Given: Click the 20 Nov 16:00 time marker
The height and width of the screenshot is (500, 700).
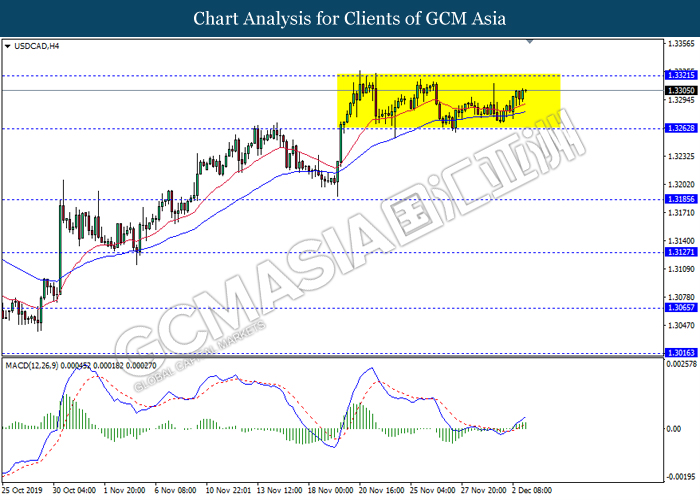Looking at the screenshot, I should pos(382,490).
